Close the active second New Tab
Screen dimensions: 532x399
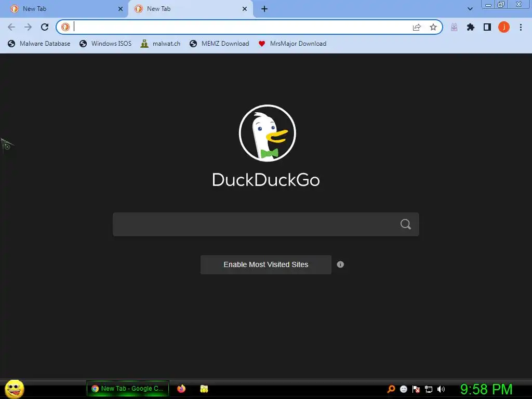click(245, 9)
